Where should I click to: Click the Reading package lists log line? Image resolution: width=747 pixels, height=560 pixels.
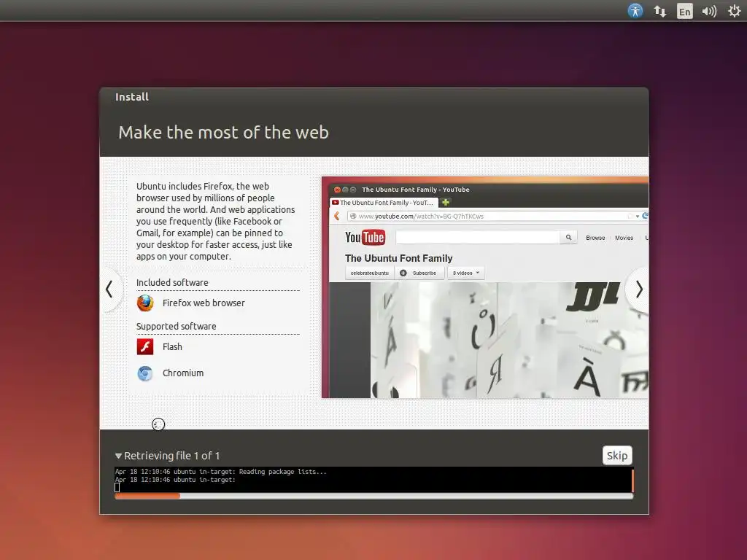pos(220,472)
